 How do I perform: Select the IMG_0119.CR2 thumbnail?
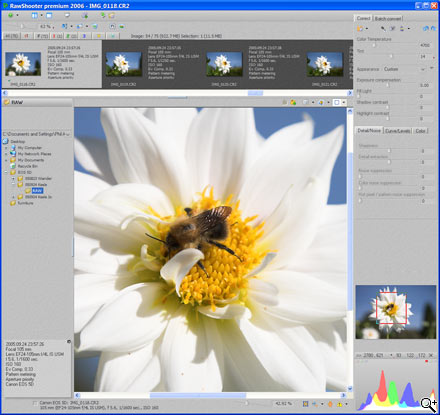(x=124, y=64)
